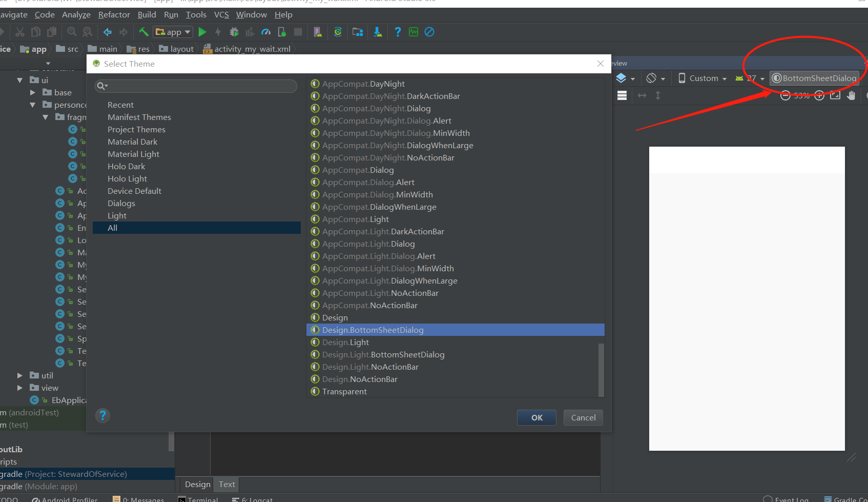
Task: Open the Analyze menu
Action: click(x=76, y=15)
